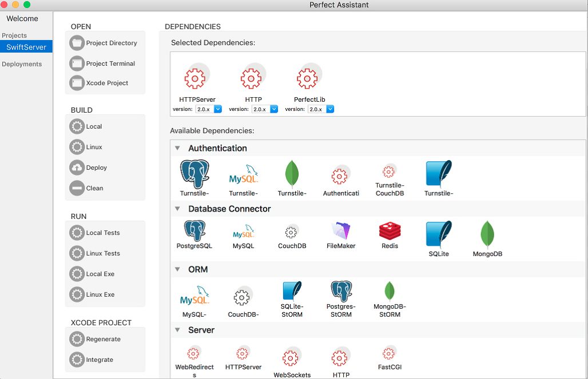Collapse the Database Connector section

point(177,209)
